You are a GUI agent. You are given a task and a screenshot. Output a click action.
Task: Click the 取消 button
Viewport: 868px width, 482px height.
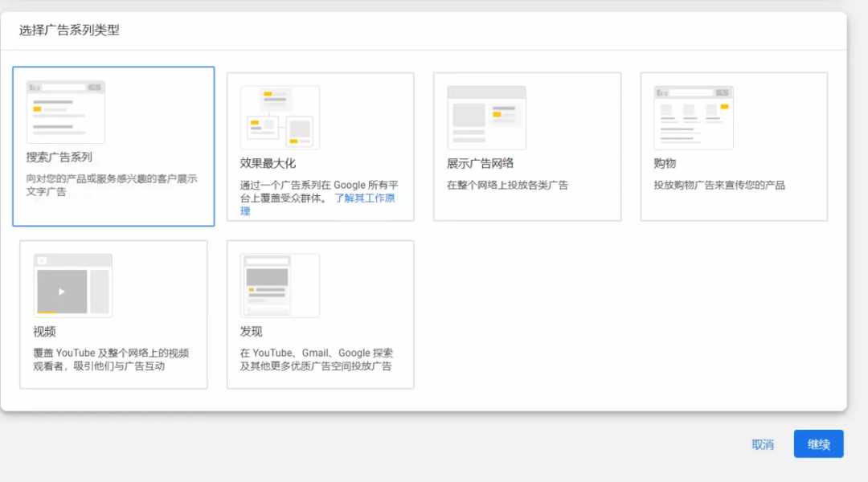[x=762, y=444]
